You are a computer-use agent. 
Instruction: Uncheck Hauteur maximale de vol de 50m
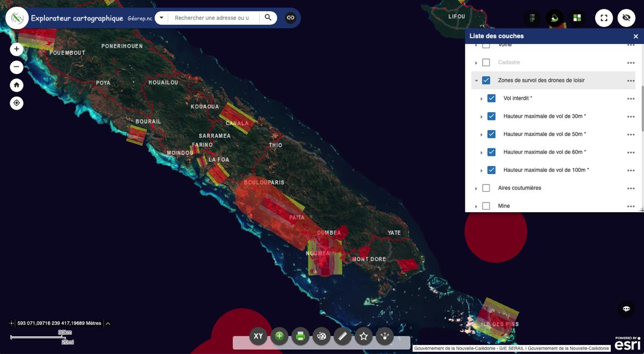(x=492, y=134)
